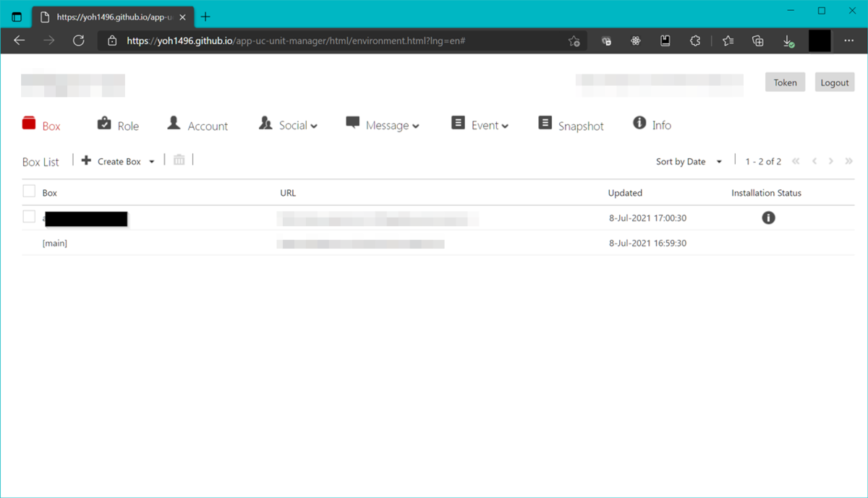The height and width of the screenshot is (498, 868).
Task: Open the Sort by Date dropdown
Action: click(689, 162)
